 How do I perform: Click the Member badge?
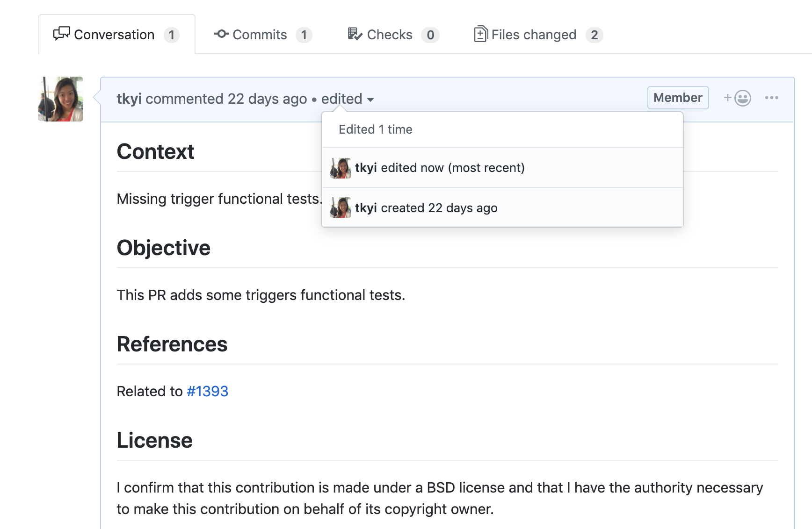pyautogui.click(x=678, y=98)
